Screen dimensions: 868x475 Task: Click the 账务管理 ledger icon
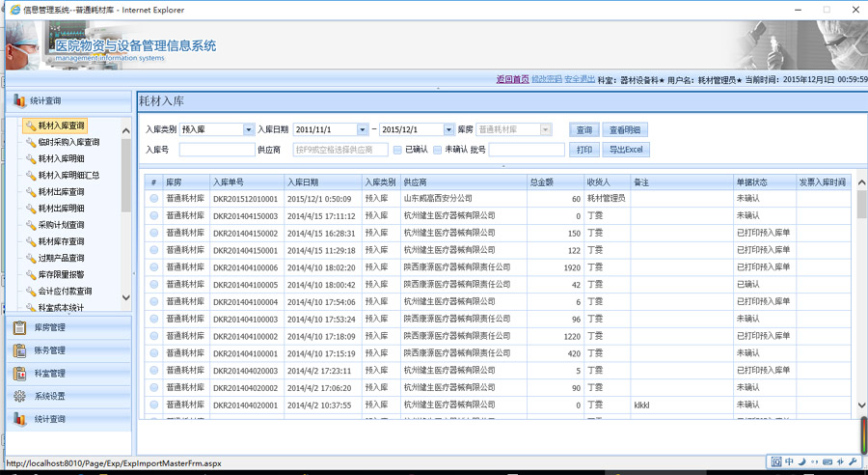[x=19, y=350]
